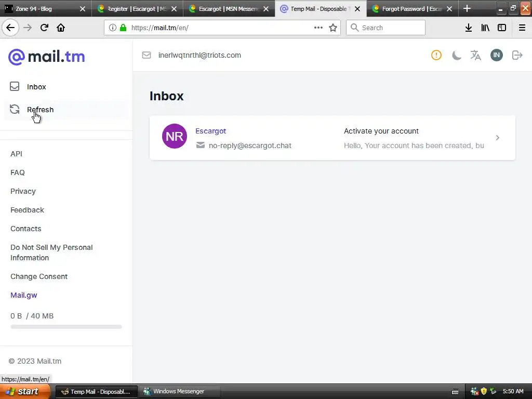532x399 pixels.
Task: Switch to Windows Messenger taskbar button
Action: (x=180, y=392)
